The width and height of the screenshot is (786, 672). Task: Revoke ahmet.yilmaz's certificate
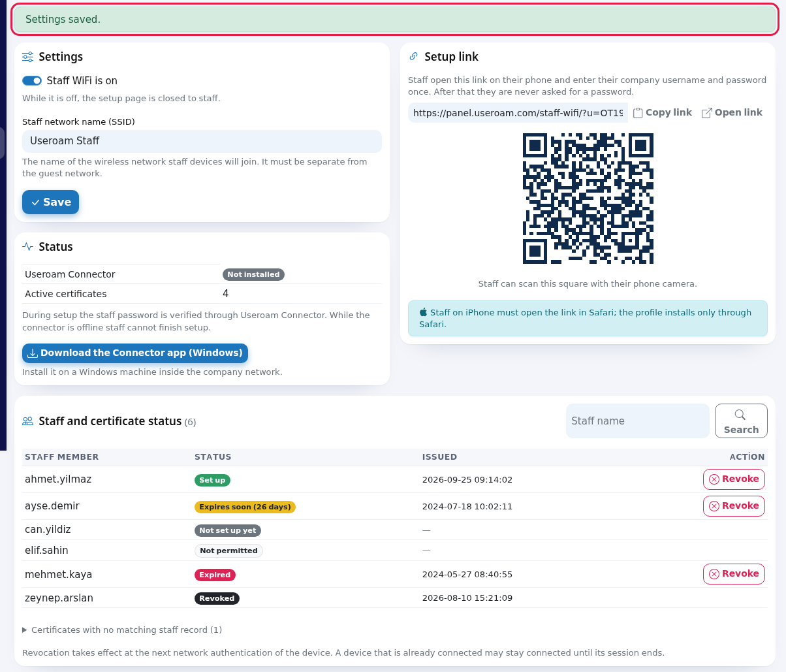734,479
